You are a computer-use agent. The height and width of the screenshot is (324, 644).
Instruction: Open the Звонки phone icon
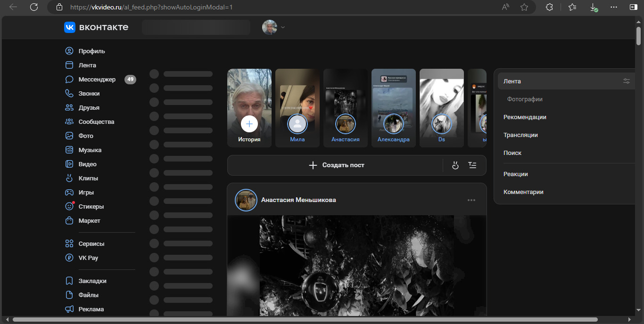coord(69,93)
